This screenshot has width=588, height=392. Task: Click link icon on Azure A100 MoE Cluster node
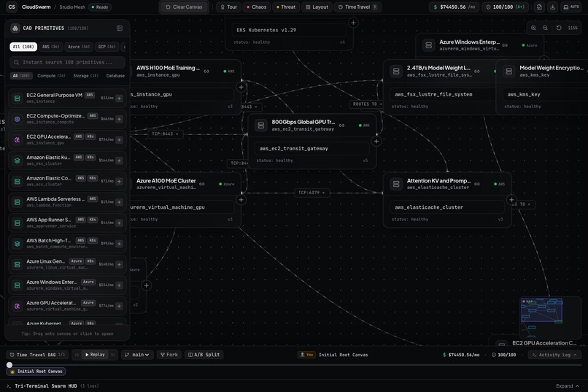pos(202,184)
